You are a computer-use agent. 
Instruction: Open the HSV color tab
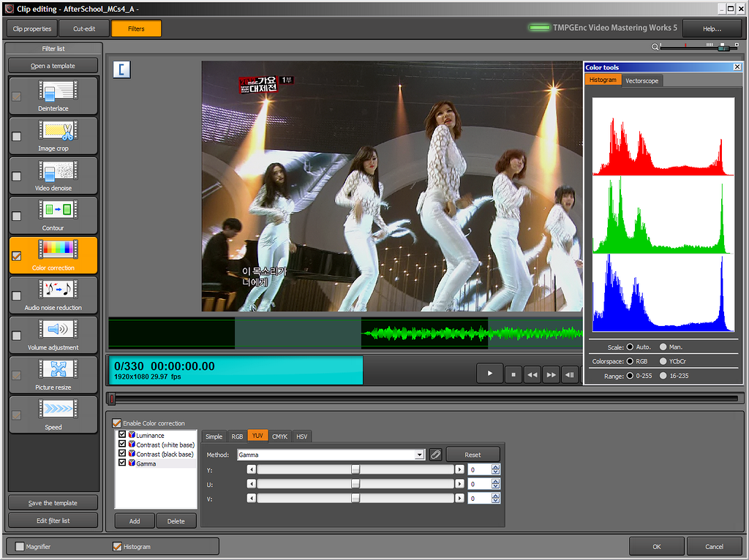tap(302, 436)
